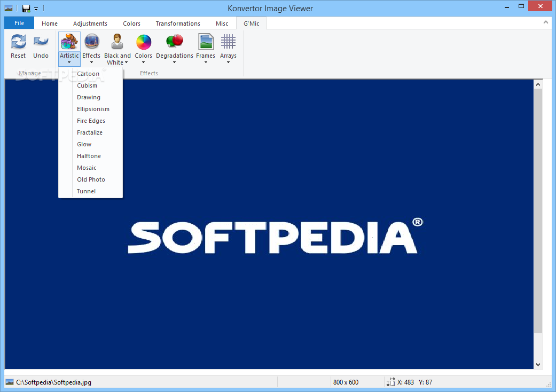556x392 pixels.
Task: Open the Degradations red spheres icon
Action: 175,41
